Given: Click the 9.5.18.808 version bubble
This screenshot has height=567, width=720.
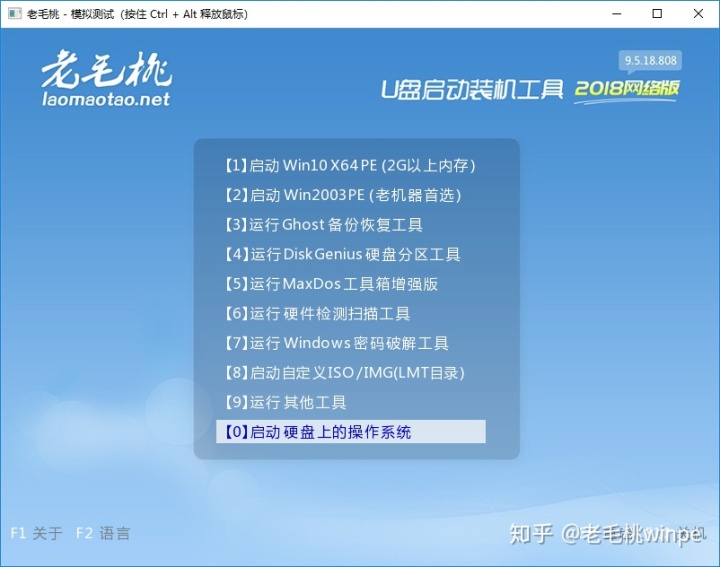Looking at the screenshot, I should 650,61.
